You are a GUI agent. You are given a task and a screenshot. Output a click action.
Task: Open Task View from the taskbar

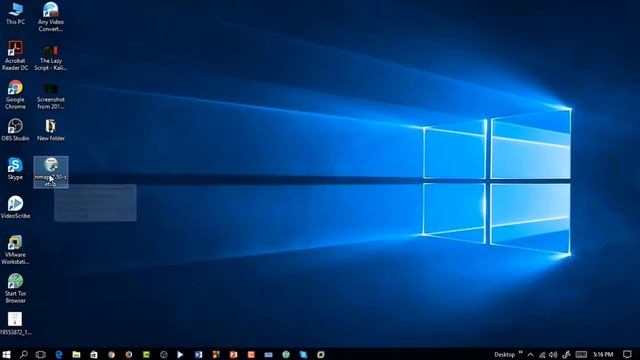tap(41, 354)
